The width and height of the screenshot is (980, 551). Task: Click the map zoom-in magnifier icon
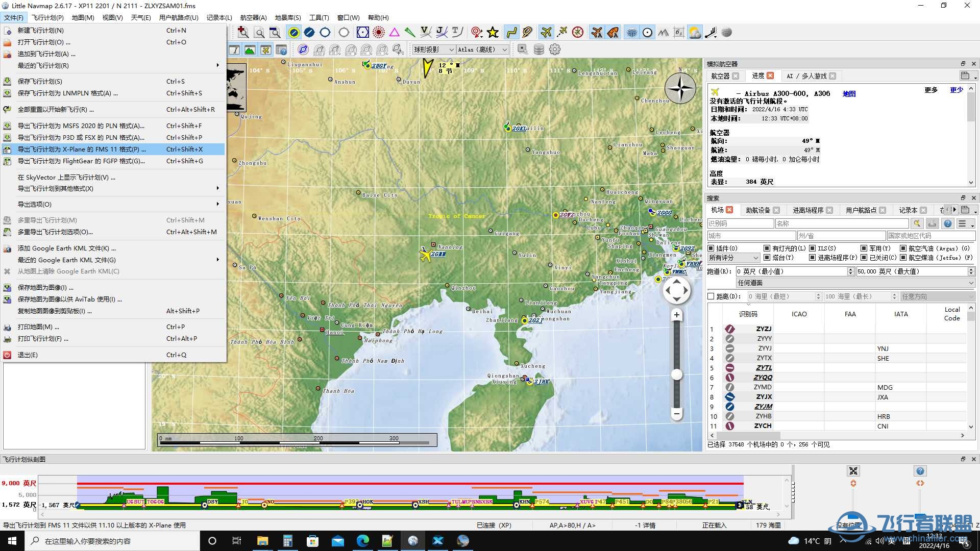pyautogui.click(x=243, y=33)
